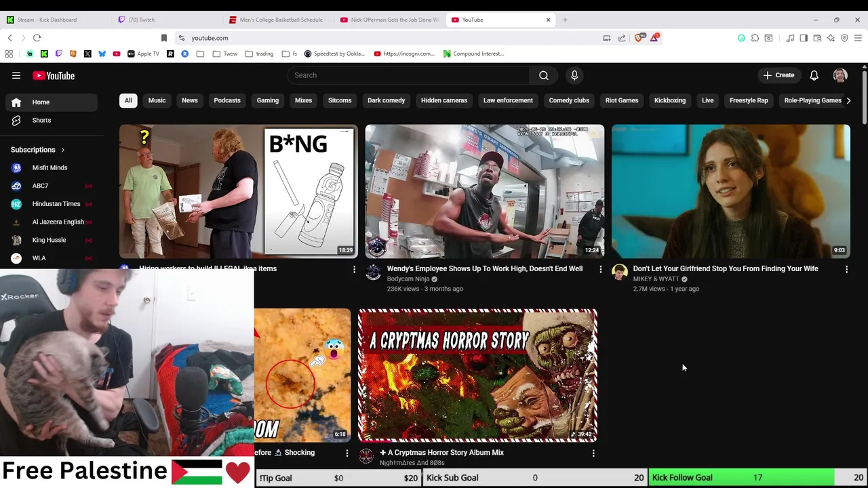Viewport: 868px width, 488px height.
Task: Select the Podcasts filter chip
Action: [227, 100]
